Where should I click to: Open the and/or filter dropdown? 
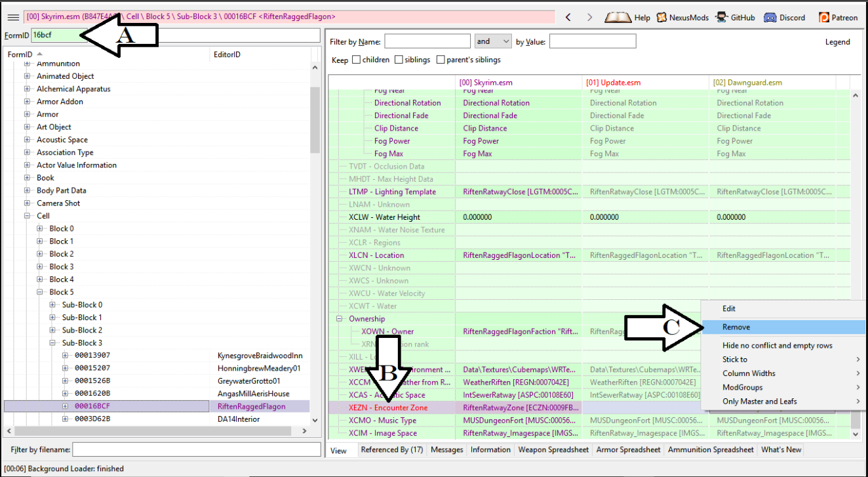pos(493,41)
